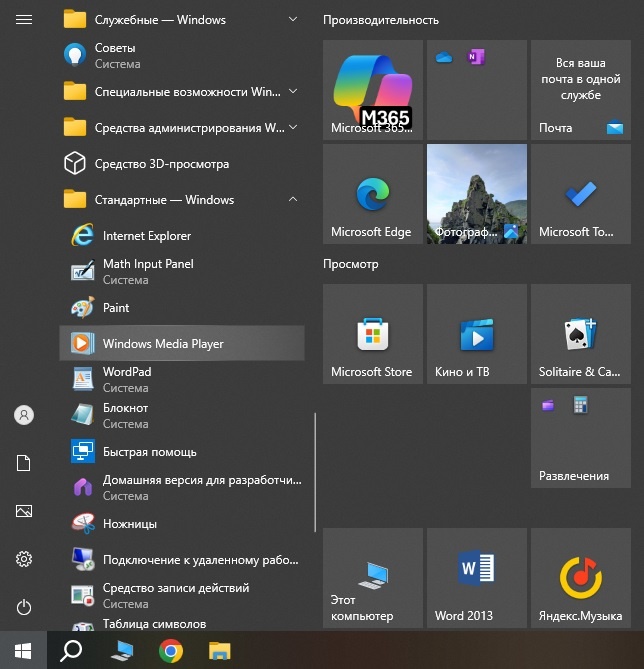Click the Средства администрирования folder icon
Image resolution: width=644 pixels, height=669 pixels.
pyautogui.click(x=75, y=127)
